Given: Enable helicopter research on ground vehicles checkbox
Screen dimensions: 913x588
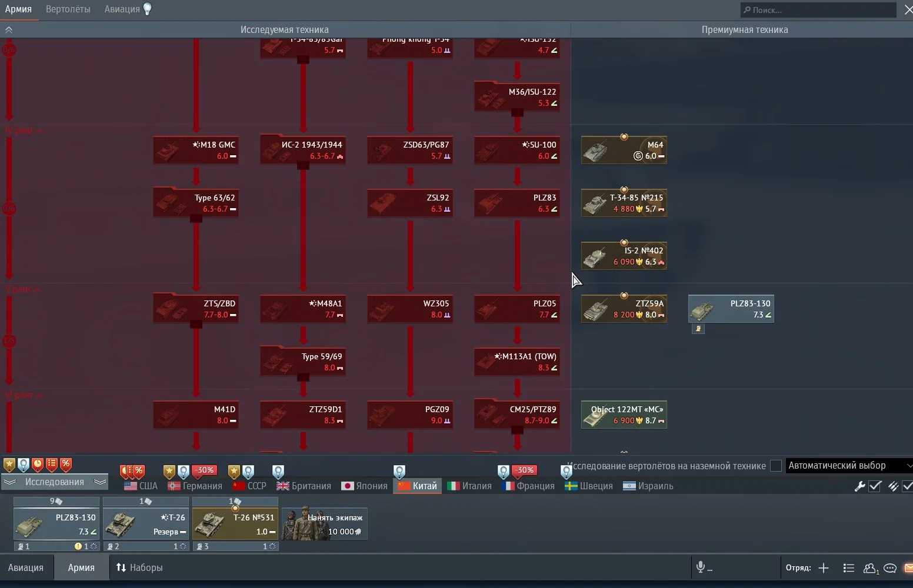Looking at the screenshot, I should click(776, 466).
